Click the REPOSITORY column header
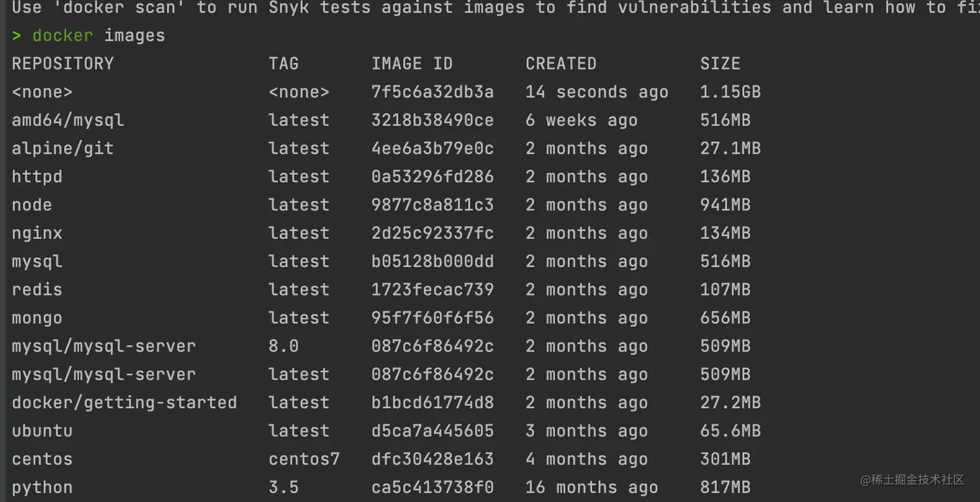 63,63
